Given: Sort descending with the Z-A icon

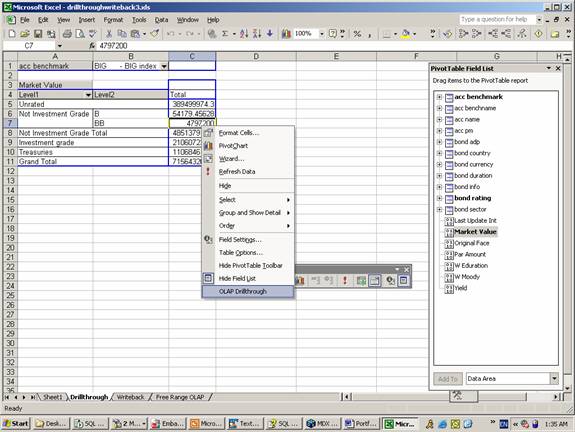Looking at the screenshot, I should (257, 34).
